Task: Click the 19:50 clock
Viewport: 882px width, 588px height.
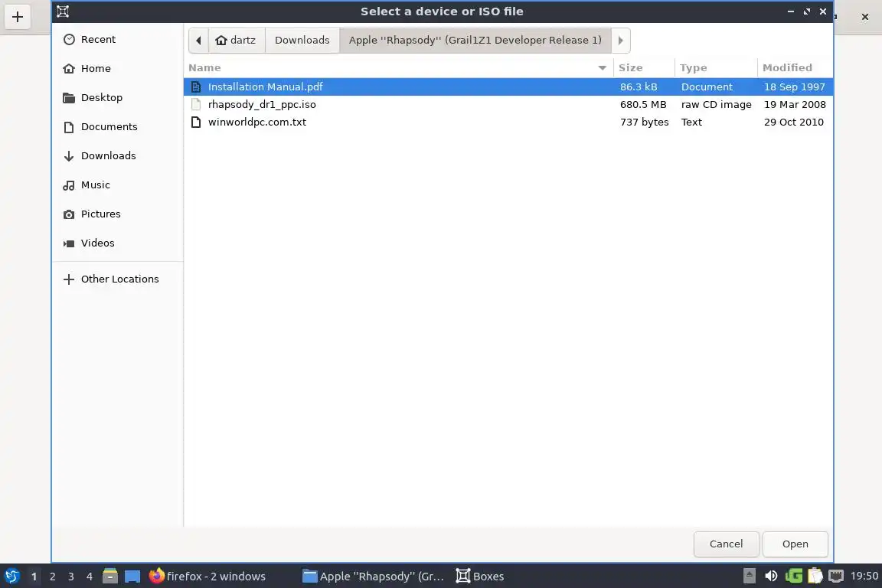Action: click(864, 577)
